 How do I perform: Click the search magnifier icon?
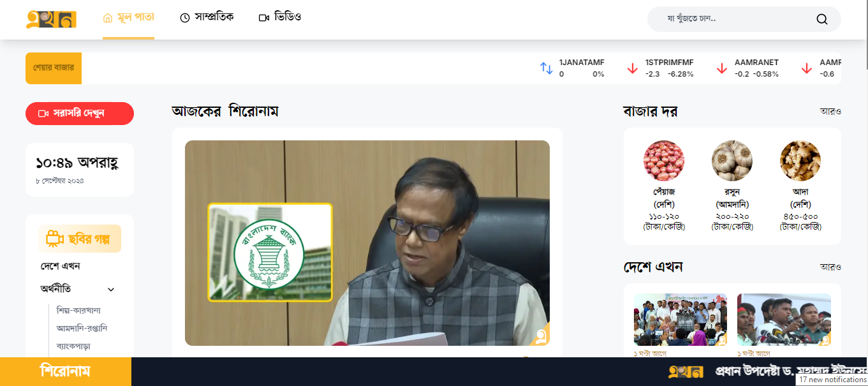(821, 19)
